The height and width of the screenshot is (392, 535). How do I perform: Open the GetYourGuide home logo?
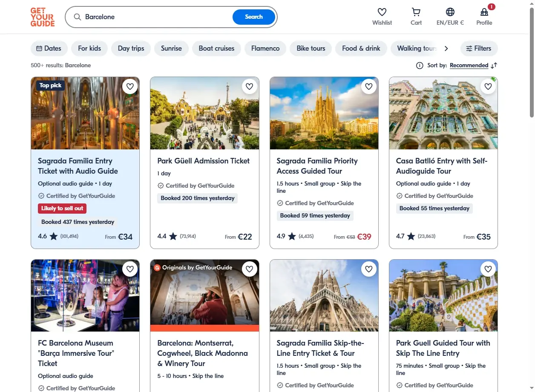(43, 17)
